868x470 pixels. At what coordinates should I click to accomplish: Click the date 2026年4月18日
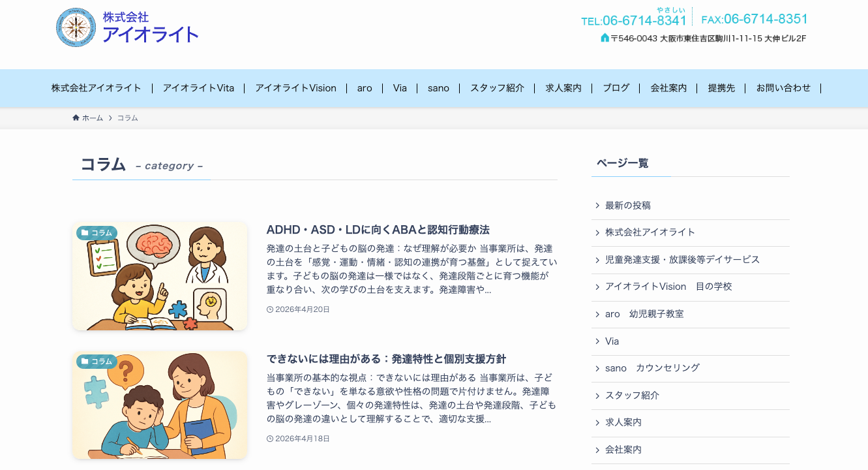pos(303,439)
